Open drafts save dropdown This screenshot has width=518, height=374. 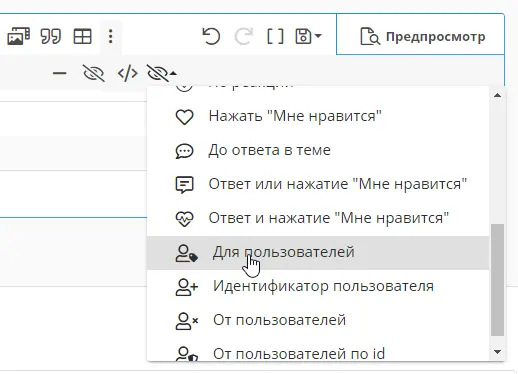[308, 36]
